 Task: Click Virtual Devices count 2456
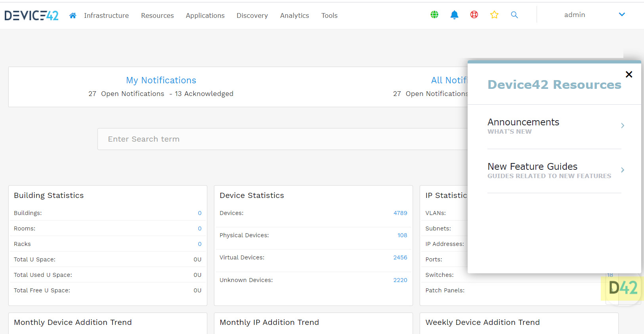tap(400, 257)
